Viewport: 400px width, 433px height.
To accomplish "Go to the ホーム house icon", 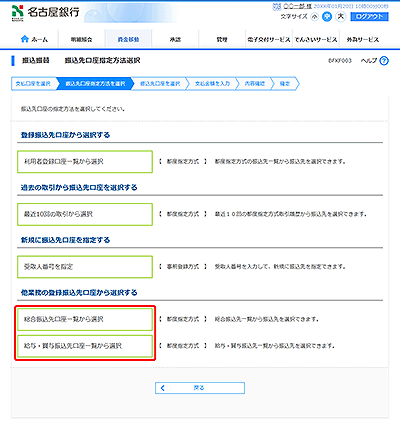I will pos(25,39).
